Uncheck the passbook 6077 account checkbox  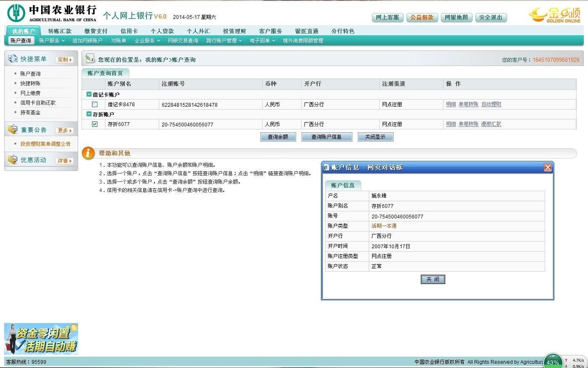coord(94,124)
